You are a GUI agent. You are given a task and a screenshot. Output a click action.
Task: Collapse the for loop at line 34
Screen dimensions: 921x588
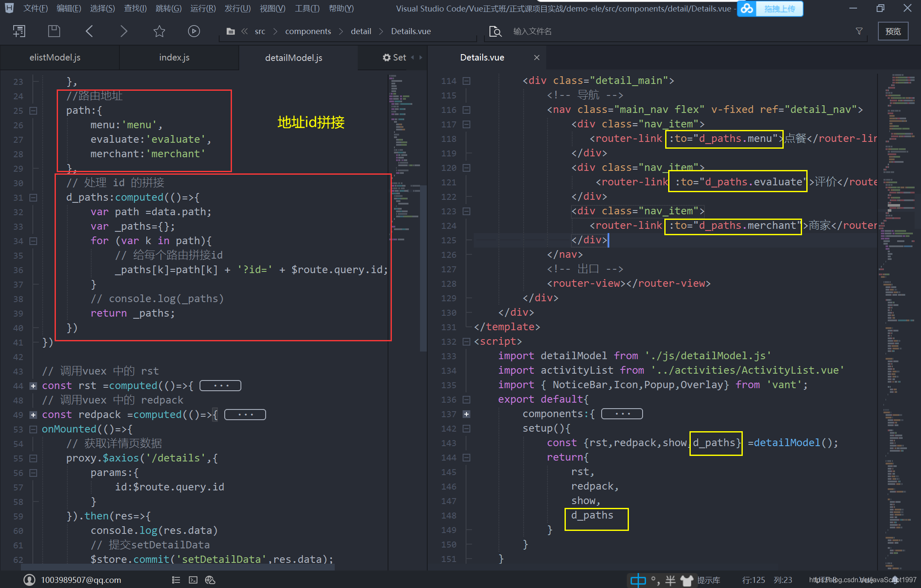point(33,241)
